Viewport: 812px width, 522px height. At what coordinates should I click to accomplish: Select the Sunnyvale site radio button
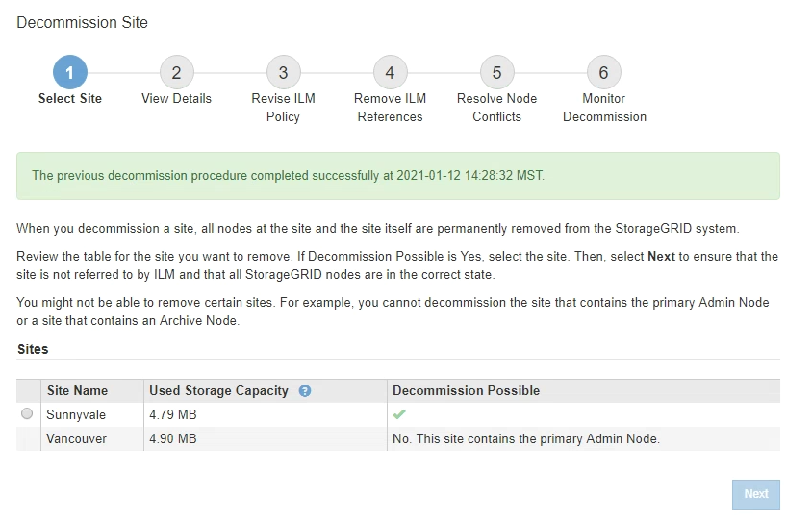click(27, 414)
